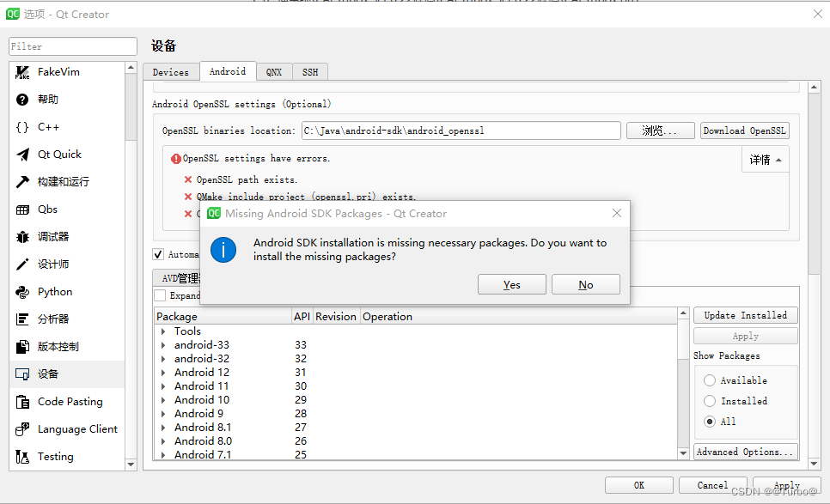The height and width of the screenshot is (504, 830).
Task: Select the Android 7.1 package row
Action: (416, 455)
